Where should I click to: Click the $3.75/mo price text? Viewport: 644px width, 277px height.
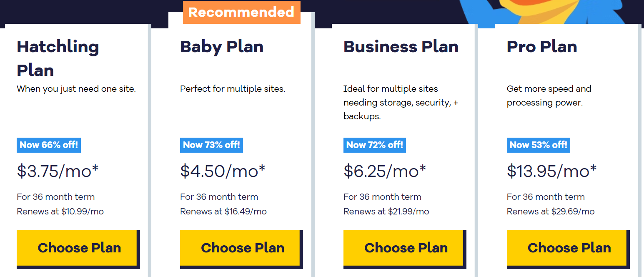coord(58,171)
